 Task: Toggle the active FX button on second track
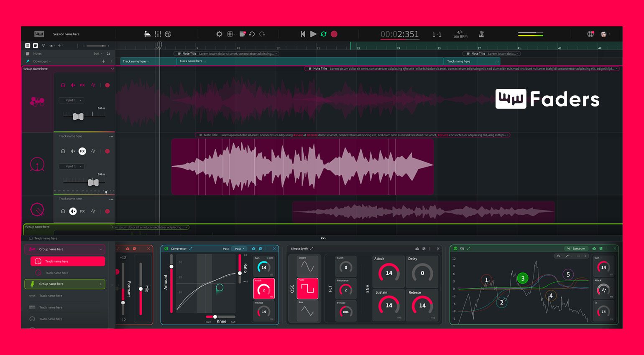tap(82, 151)
